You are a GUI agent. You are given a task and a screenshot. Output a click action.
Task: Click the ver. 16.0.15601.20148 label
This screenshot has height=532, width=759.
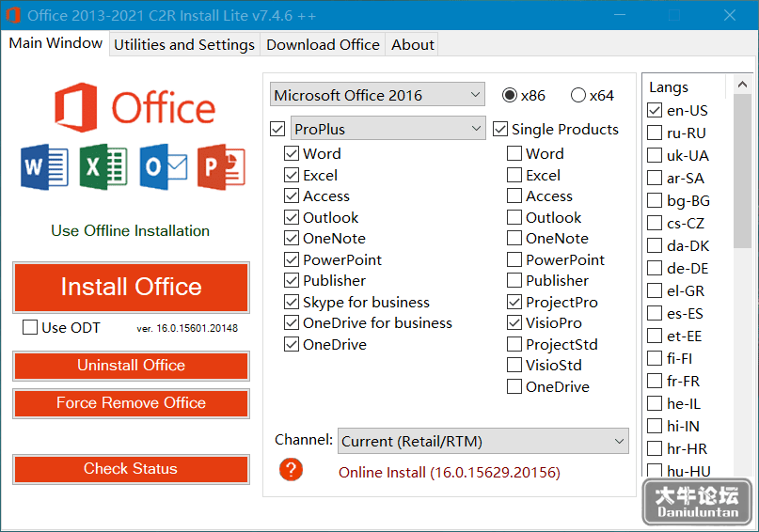pyautogui.click(x=187, y=328)
